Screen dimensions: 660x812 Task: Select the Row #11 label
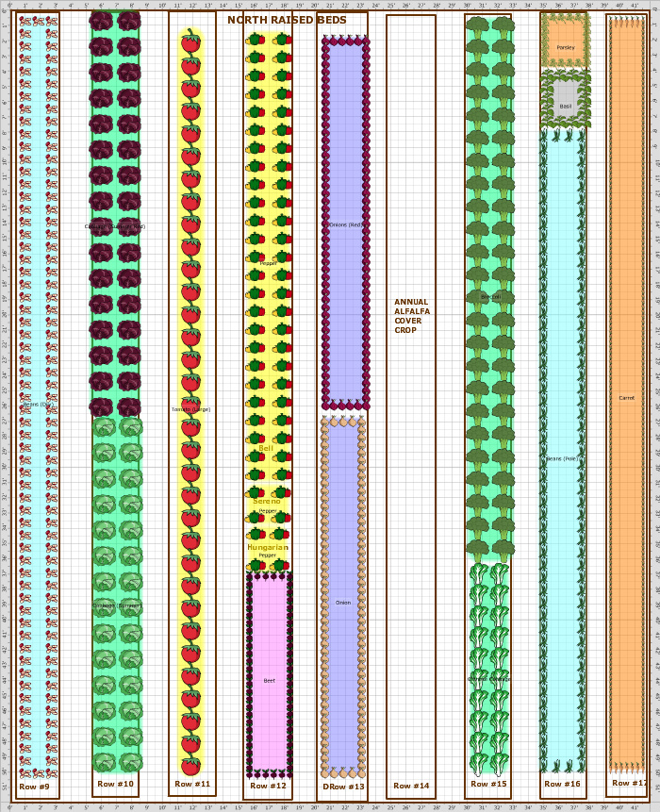click(192, 784)
